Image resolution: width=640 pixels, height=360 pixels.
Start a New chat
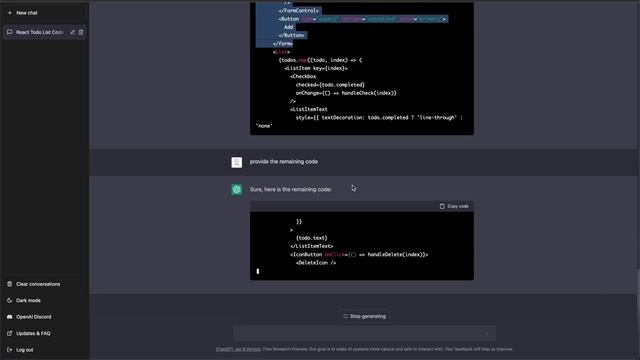45,13
